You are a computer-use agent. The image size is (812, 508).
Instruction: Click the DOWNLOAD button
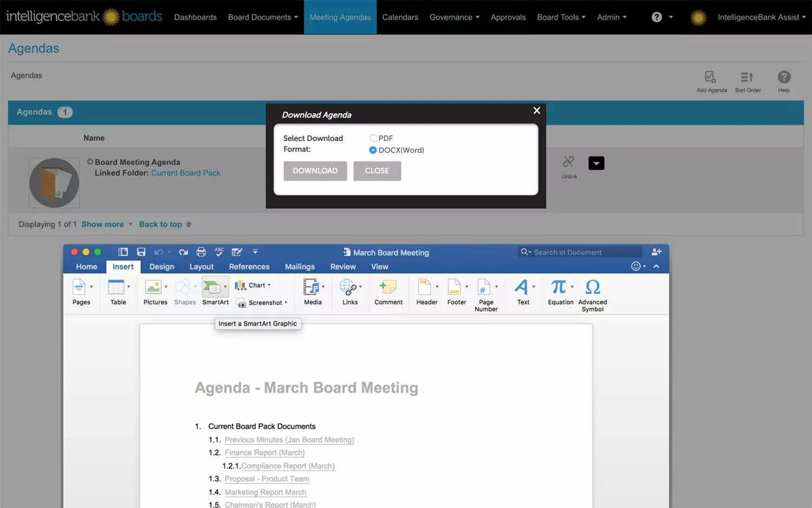click(315, 171)
